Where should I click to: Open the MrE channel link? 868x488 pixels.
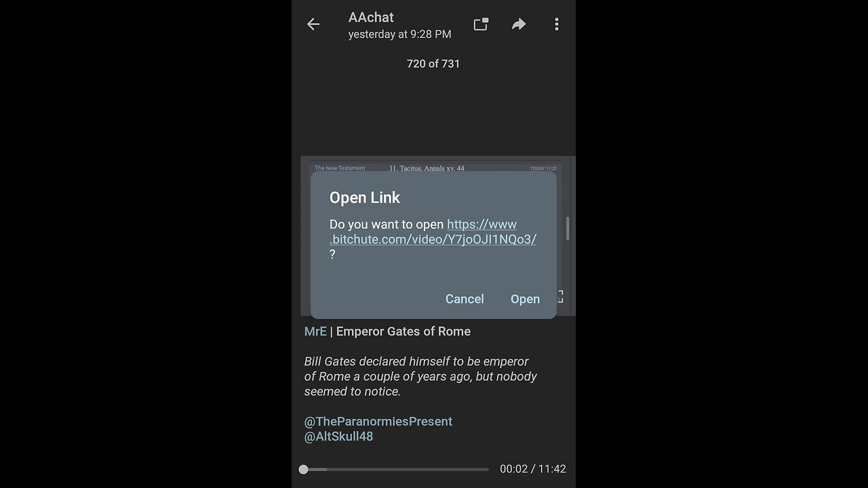coord(315,331)
